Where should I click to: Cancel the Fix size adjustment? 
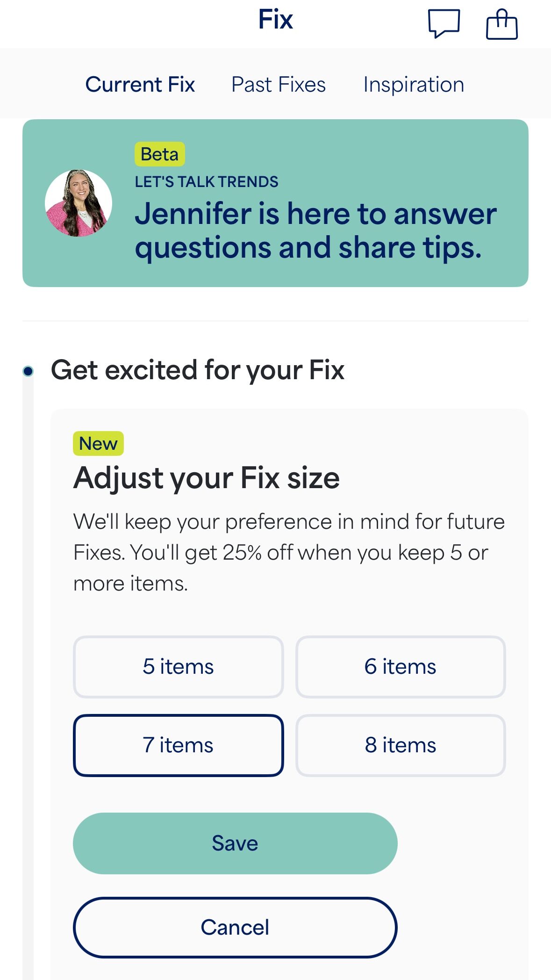(235, 927)
